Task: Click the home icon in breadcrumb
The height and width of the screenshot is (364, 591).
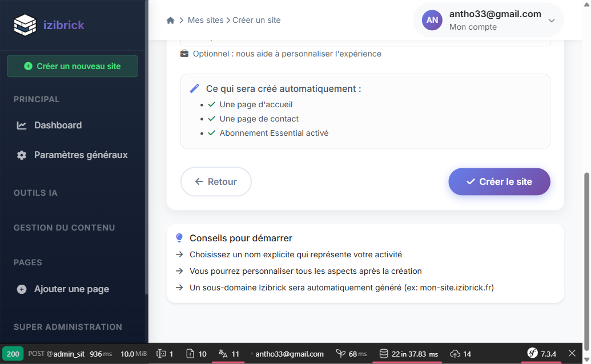Action: coord(170,21)
